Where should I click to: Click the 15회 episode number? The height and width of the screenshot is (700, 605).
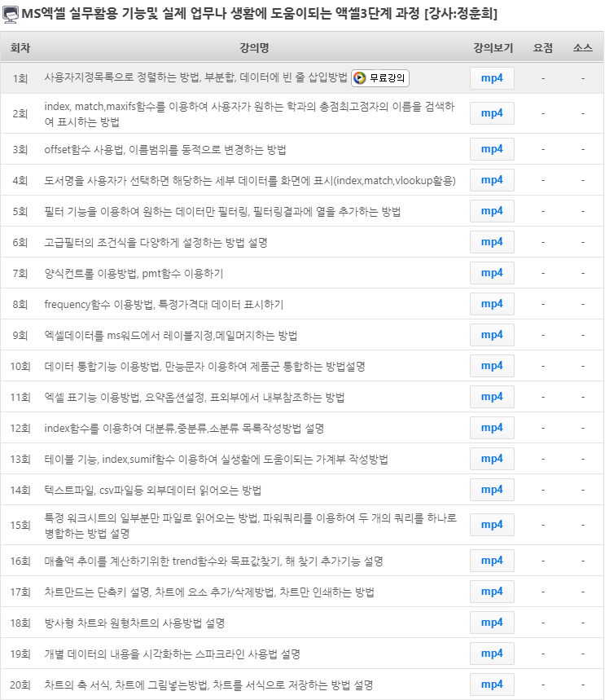[x=20, y=526]
